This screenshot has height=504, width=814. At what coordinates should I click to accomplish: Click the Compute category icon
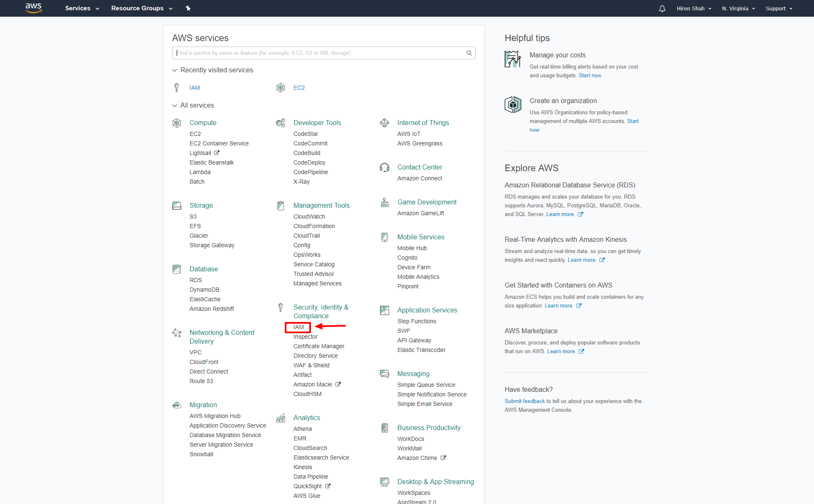click(177, 123)
